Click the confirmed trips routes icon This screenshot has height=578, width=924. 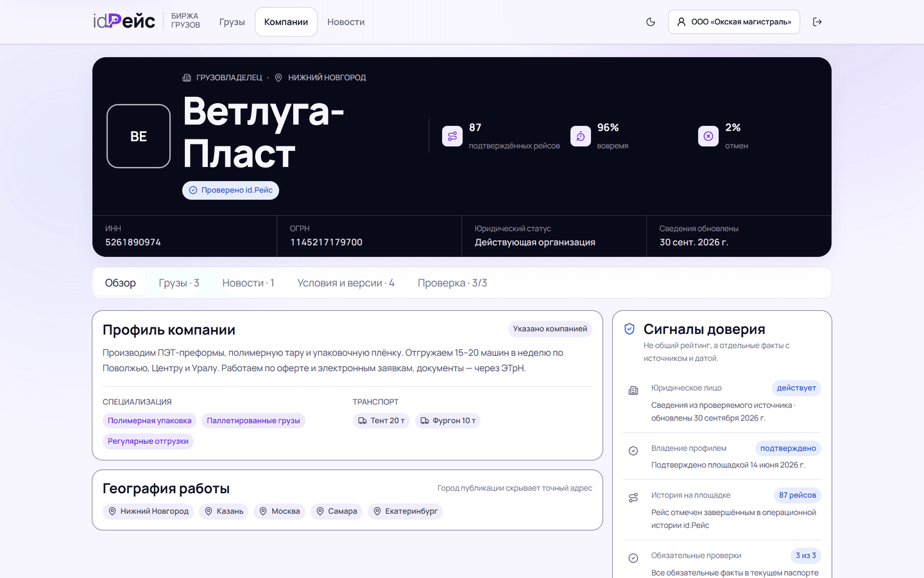coord(452,136)
